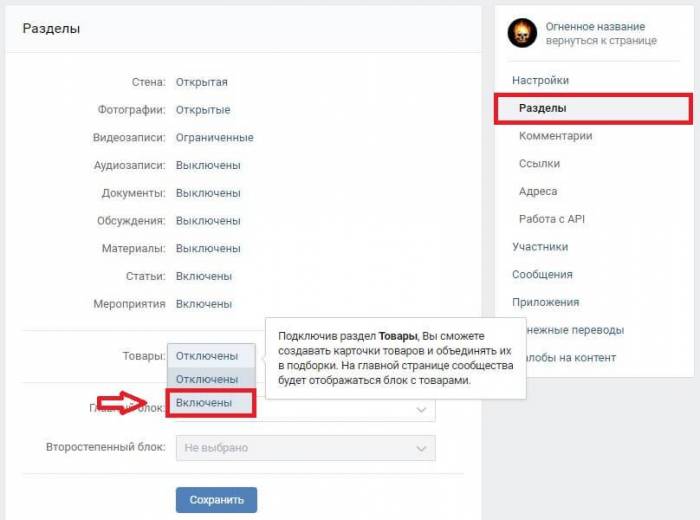Change Фотографии setting from Открытые
This screenshot has width=700, height=520.
pyautogui.click(x=203, y=110)
